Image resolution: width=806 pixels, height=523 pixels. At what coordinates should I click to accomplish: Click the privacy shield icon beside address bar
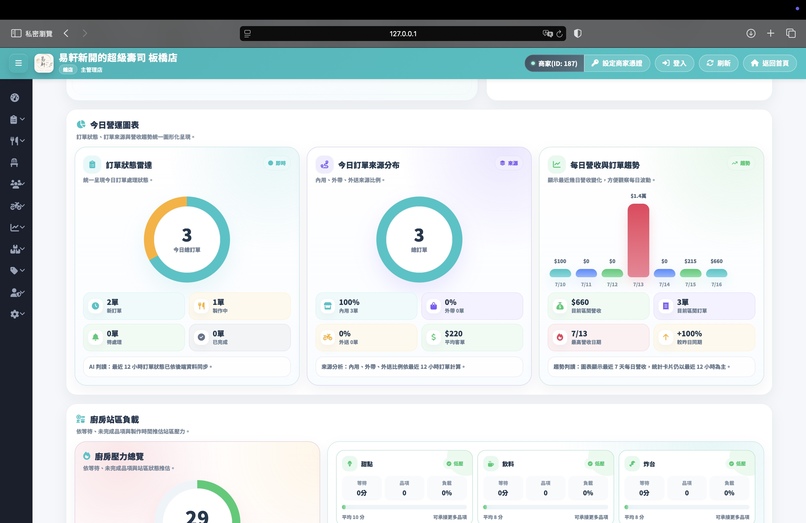tap(578, 33)
